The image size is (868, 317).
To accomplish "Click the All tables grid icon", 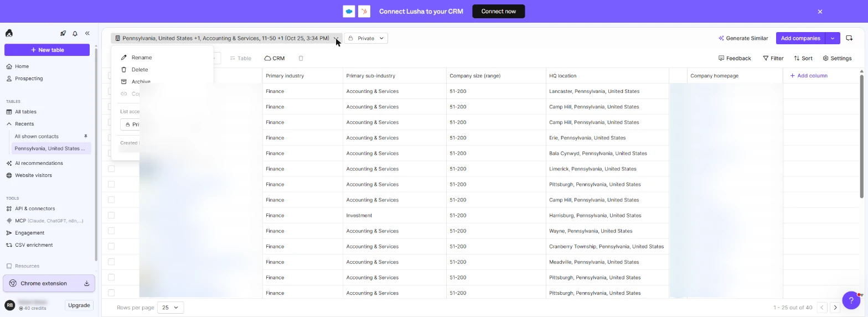I will point(9,112).
